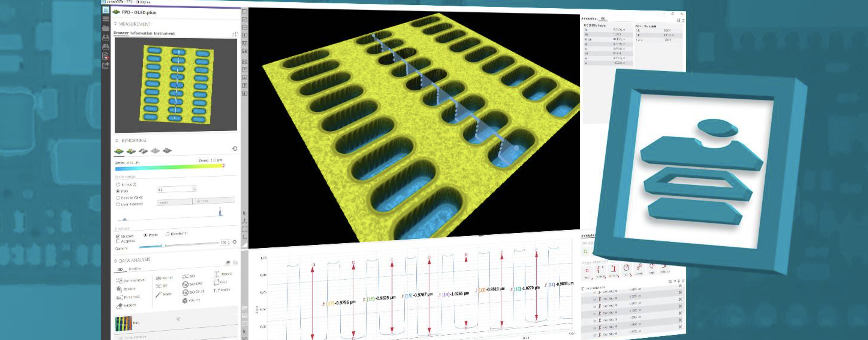
Task: Select the second 3D rendering mode icon
Action: [x=131, y=151]
